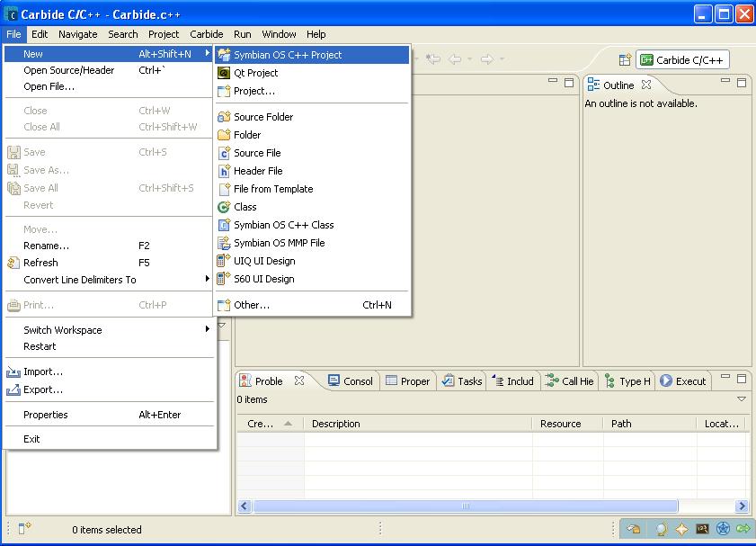Minimize the Outline panel
The image size is (756, 546).
click(725, 82)
